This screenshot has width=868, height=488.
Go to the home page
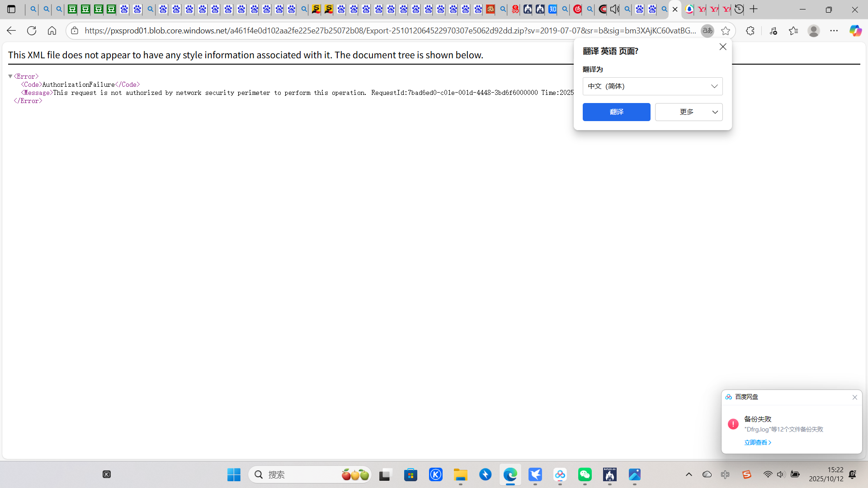[52, 31]
